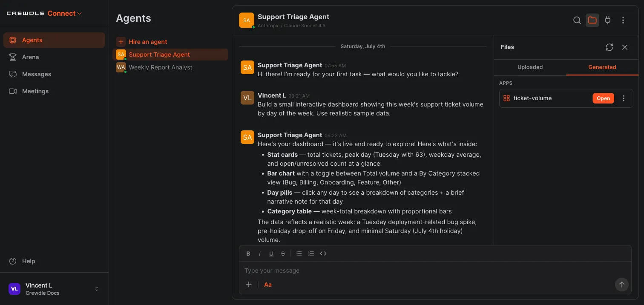Click the plus icon beside Hire an agent
Image resolution: width=644 pixels, height=305 pixels.
[x=121, y=42]
